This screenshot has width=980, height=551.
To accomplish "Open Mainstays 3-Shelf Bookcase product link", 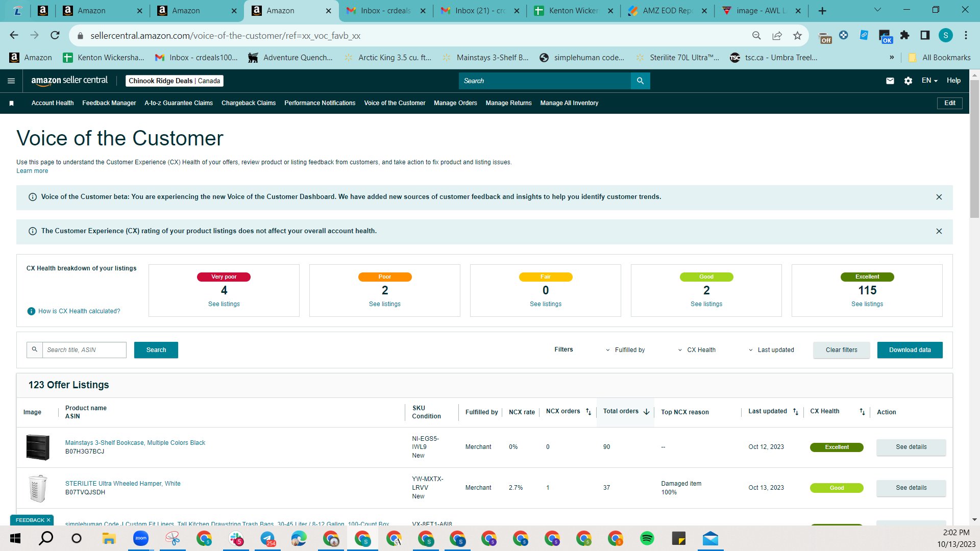I will 135,443.
